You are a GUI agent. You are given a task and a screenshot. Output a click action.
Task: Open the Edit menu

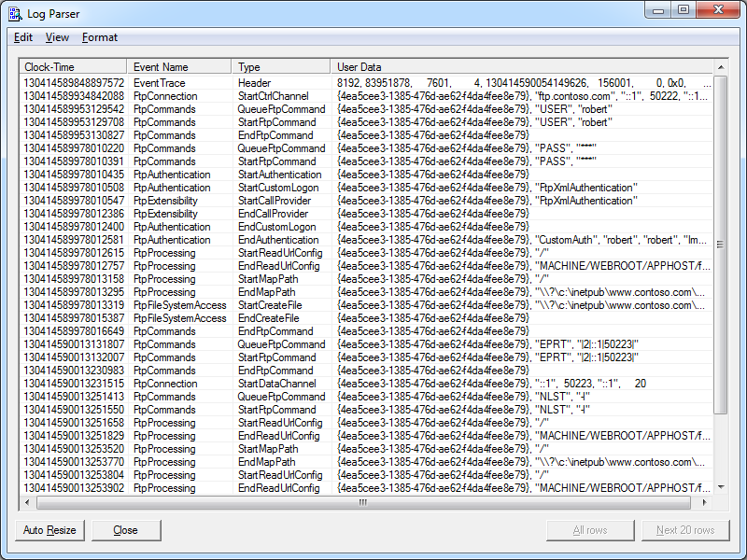click(x=23, y=37)
